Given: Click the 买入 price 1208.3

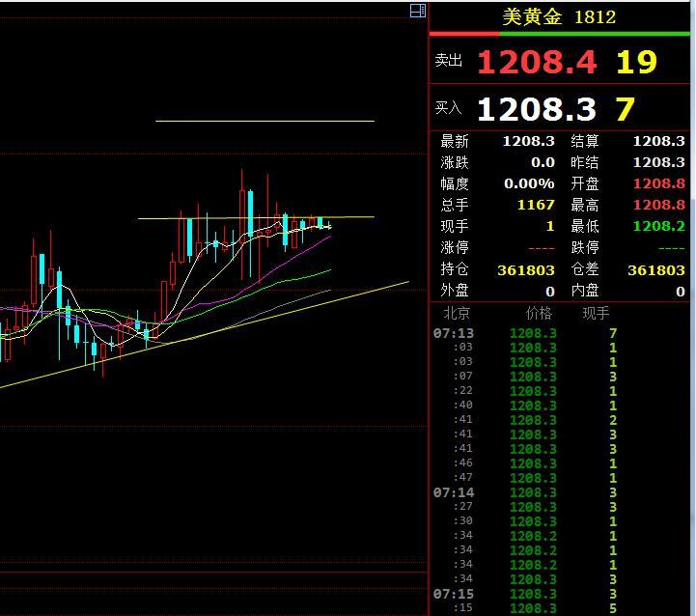Looking at the screenshot, I should [x=537, y=108].
